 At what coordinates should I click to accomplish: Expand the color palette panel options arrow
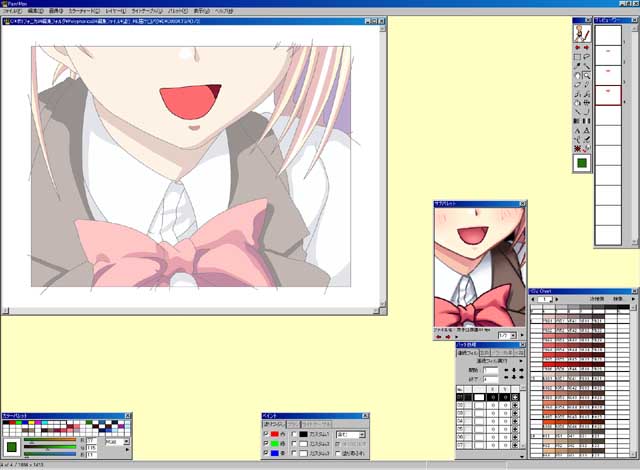pyautogui.click(x=127, y=450)
